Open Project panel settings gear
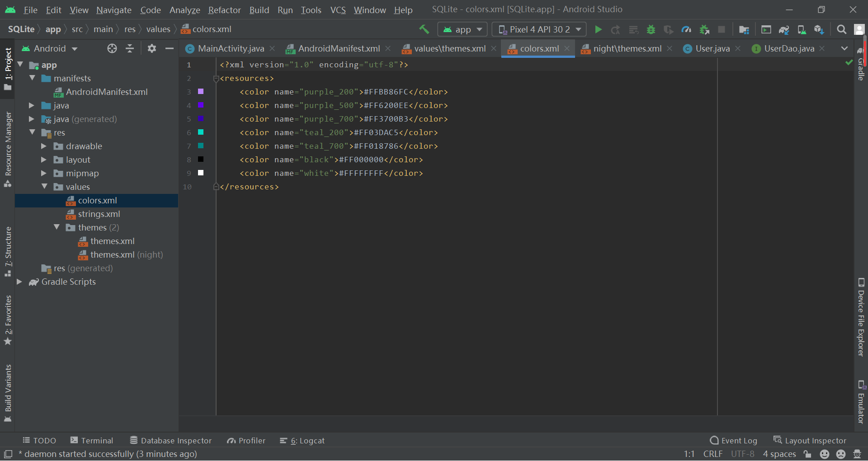Screen dimensions: 868x461 pos(151,48)
